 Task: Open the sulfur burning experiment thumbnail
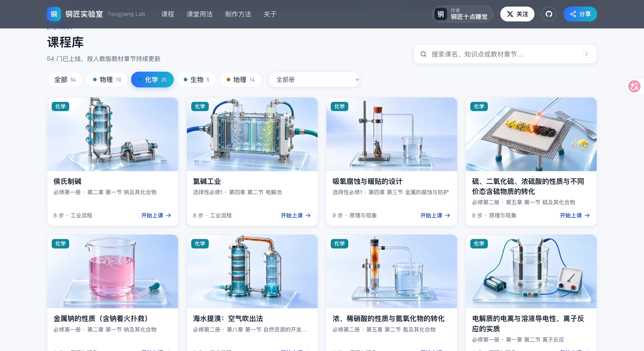pos(531,134)
